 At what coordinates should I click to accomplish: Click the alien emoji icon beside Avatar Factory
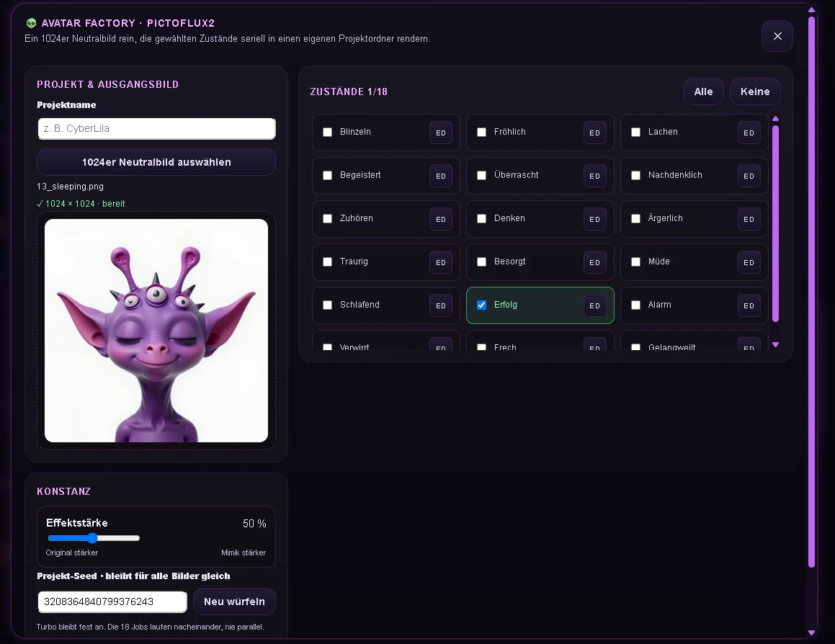pos(32,23)
